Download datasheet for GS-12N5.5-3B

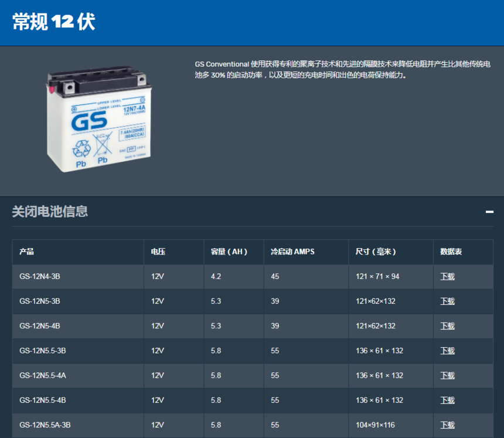pyautogui.click(x=447, y=351)
